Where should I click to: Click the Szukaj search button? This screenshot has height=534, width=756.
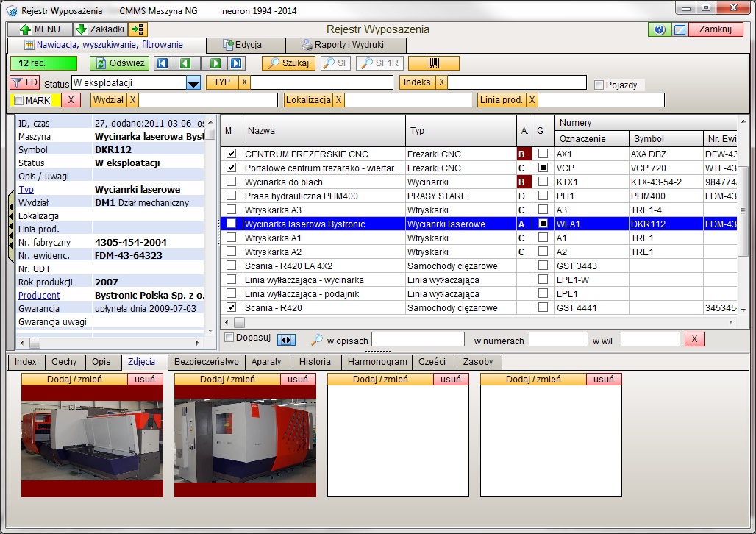click(288, 63)
